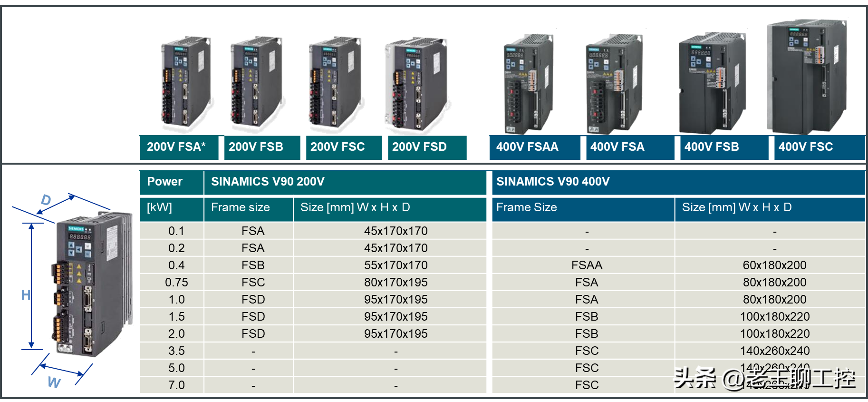The width and height of the screenshot is (868, 402).
Task: Select the large 400V FSC drive image
Action: (x=807, y=77)
